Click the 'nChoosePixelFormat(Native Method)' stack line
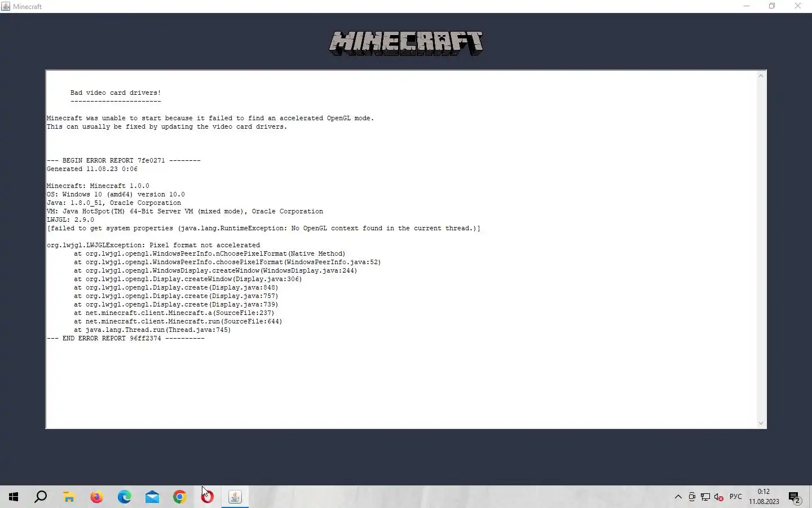The height and width of the screenshot is (508, 812). coord(210,253)
